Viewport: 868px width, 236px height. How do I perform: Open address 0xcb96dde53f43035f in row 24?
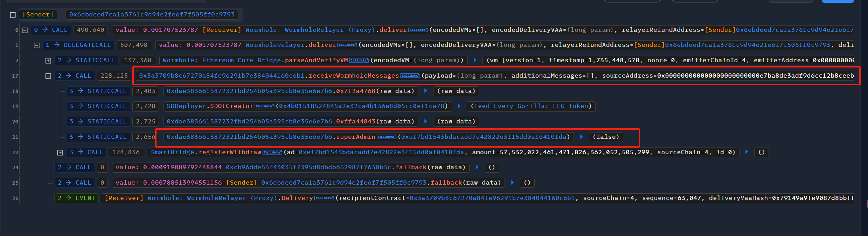(x=308, y=167)
